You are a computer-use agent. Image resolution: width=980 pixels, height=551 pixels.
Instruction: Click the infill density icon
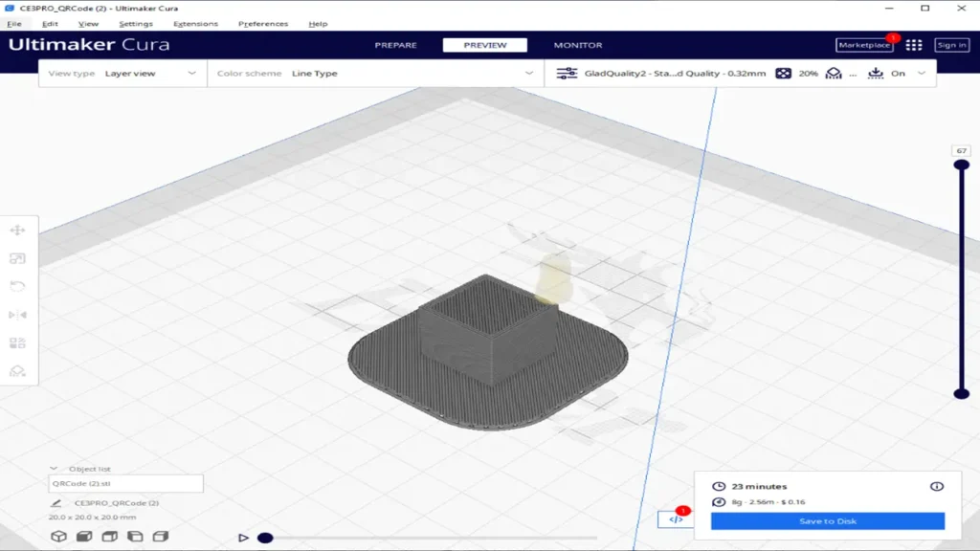783,73
